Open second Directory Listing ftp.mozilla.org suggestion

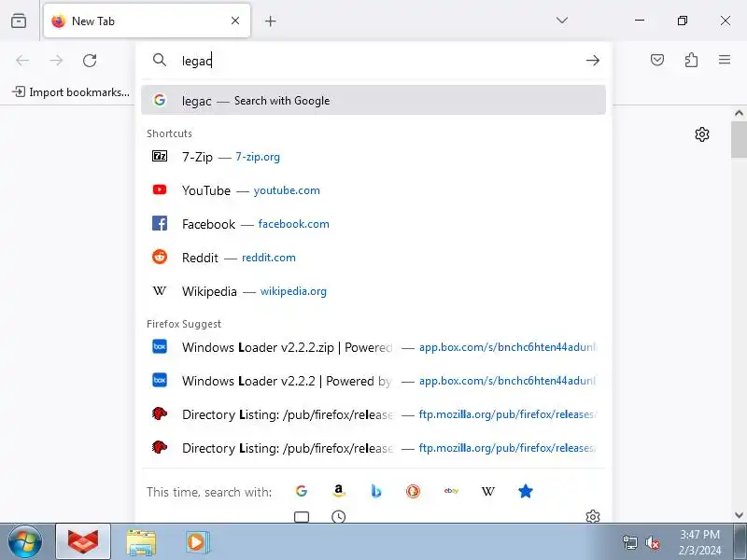tap(373, 448)
